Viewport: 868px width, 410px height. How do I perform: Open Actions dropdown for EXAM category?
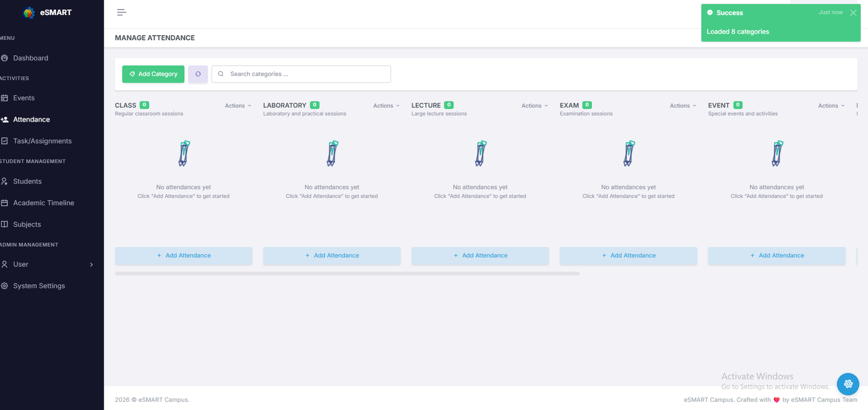tap(682, 106)
